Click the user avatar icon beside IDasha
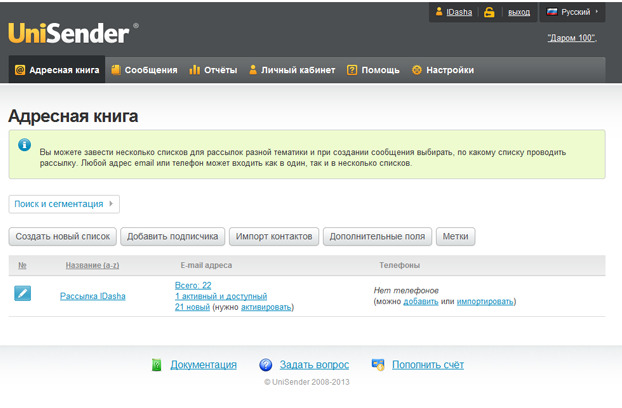622x408 pixels. [x=439, y=11]
